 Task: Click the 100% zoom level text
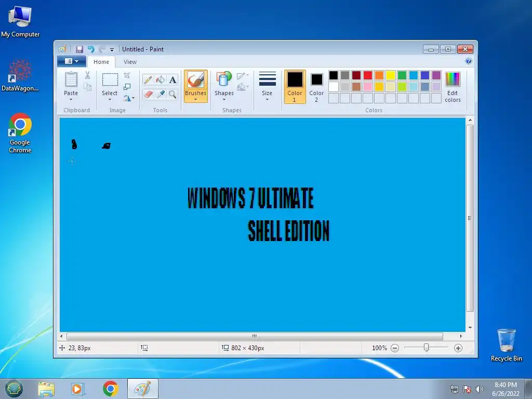[379, 348]
